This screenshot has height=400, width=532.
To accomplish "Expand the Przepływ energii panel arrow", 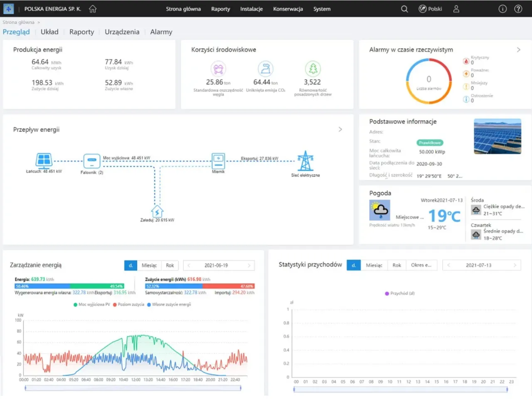I will click(x=340, y=129).
